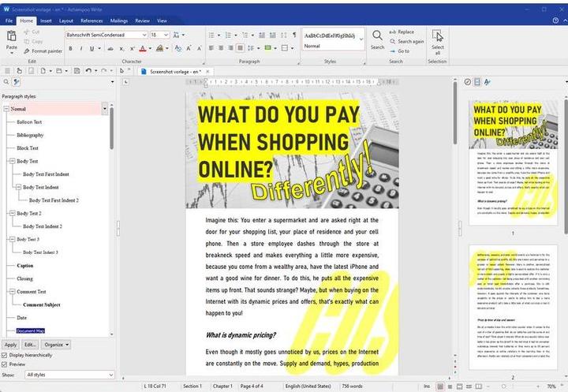Collapse the Comment Text tree node

[x=12, y=291]
